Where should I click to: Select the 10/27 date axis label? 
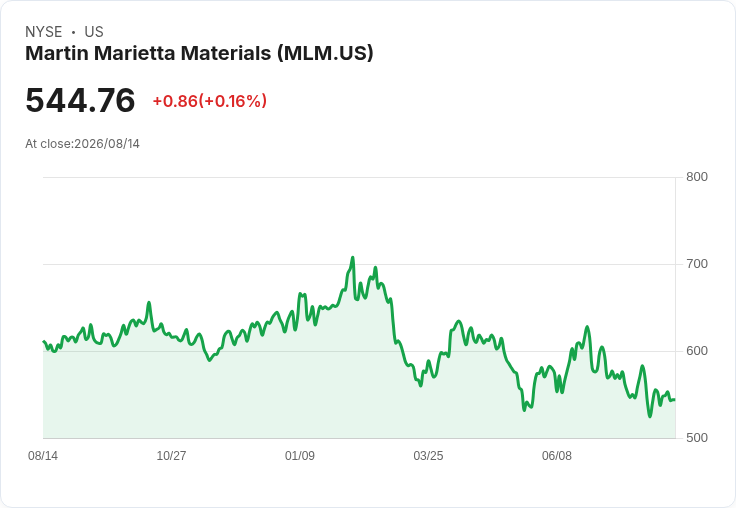(171, 455)
